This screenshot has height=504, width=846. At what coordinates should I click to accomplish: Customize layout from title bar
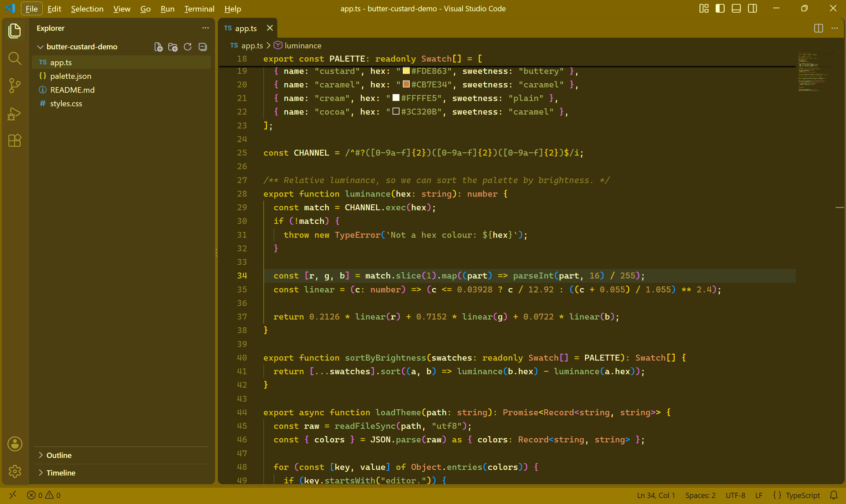[704, 8]
